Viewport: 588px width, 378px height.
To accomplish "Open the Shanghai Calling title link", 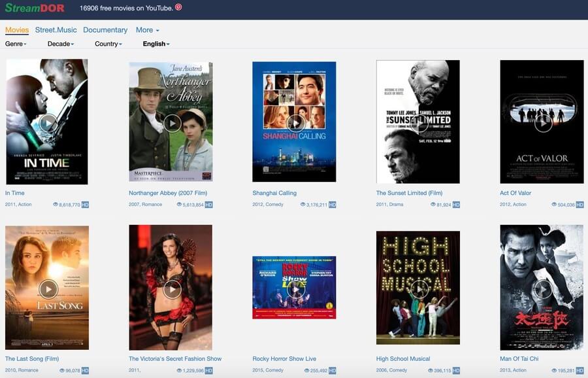I will pos(274,193).
